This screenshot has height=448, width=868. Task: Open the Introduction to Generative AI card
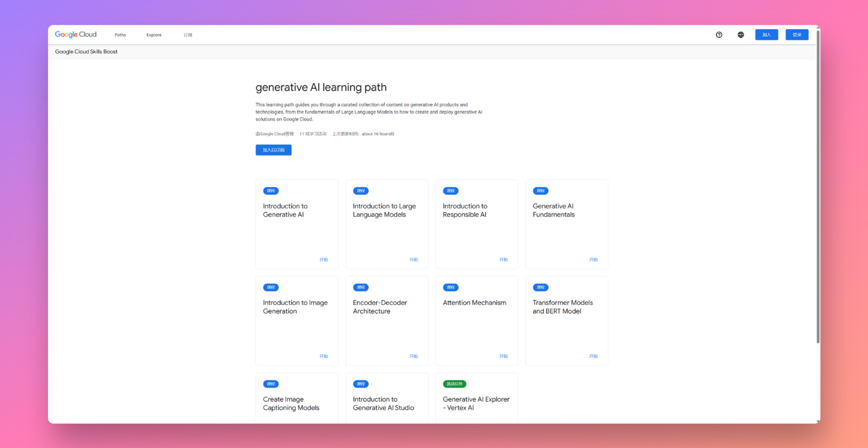tap(297, 224)
